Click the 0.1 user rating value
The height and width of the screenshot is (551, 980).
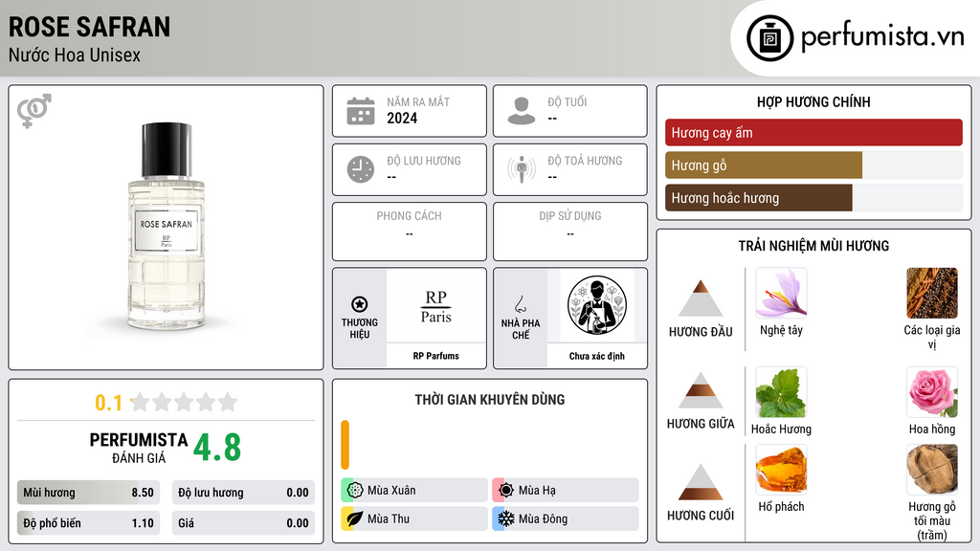pyautogui.click(x=109, y=403)
